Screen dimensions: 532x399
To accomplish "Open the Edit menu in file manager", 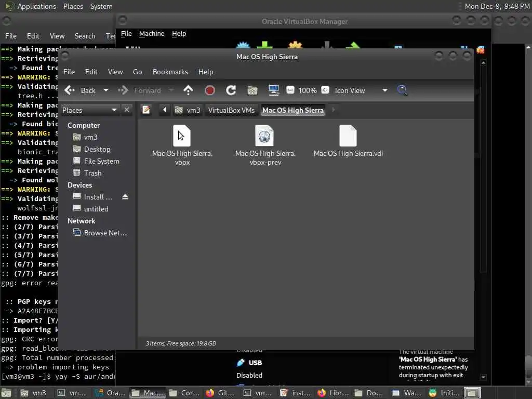I will [91, 72].
